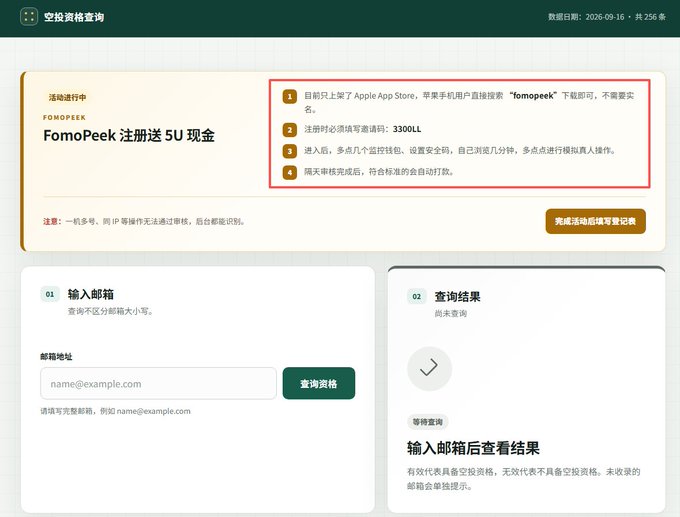The height and width of the screenshot is (517, 680).
Task: Click the 空投资格查询 logo icon
Action: click(29, 17)
